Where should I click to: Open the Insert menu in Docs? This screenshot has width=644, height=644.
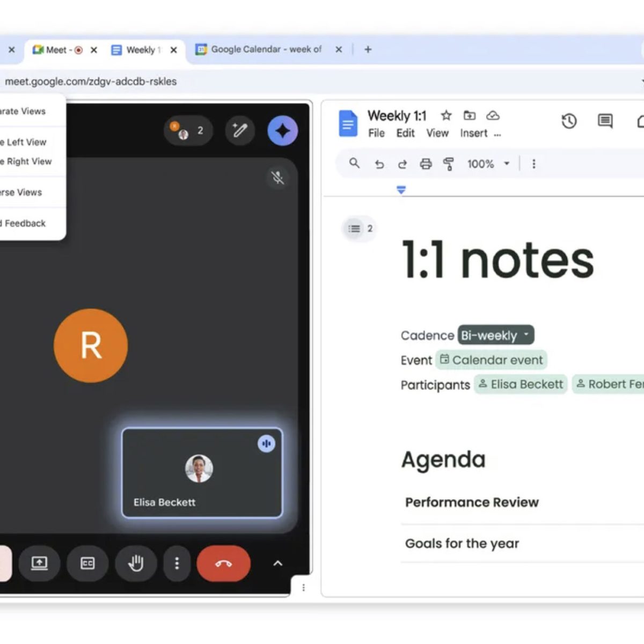[x=473, y=133]
